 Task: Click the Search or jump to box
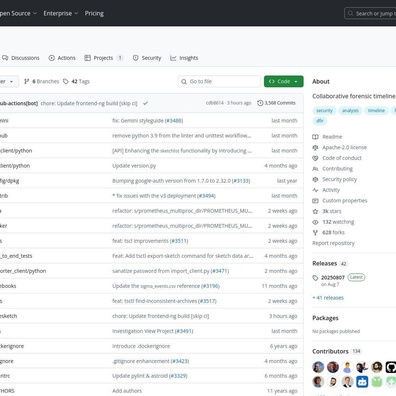(x=370, y=13)
